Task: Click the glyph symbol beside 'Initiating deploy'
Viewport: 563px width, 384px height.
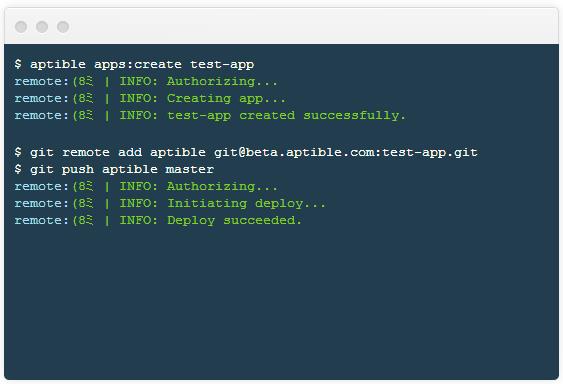Action: click(83, 204)
